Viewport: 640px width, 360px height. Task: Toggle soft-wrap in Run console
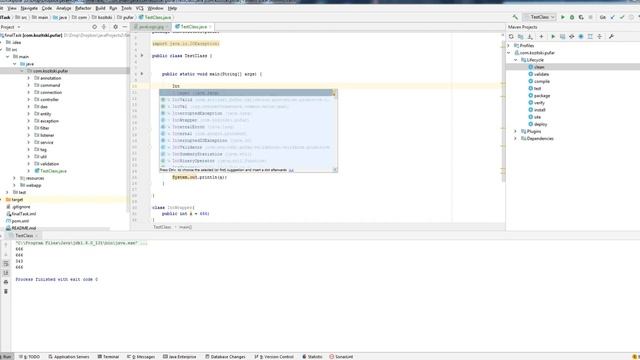[x=6, y=264]
